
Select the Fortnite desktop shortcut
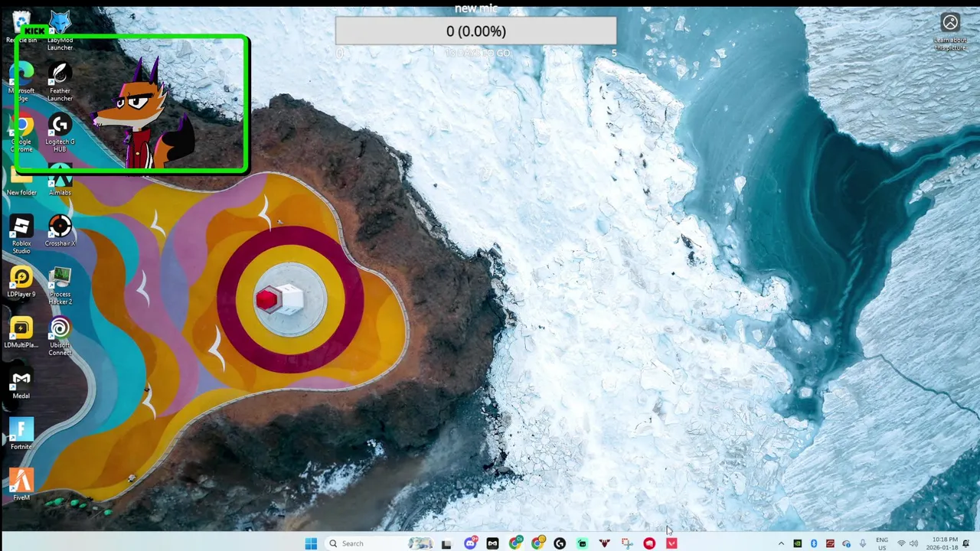coord(21,434)
